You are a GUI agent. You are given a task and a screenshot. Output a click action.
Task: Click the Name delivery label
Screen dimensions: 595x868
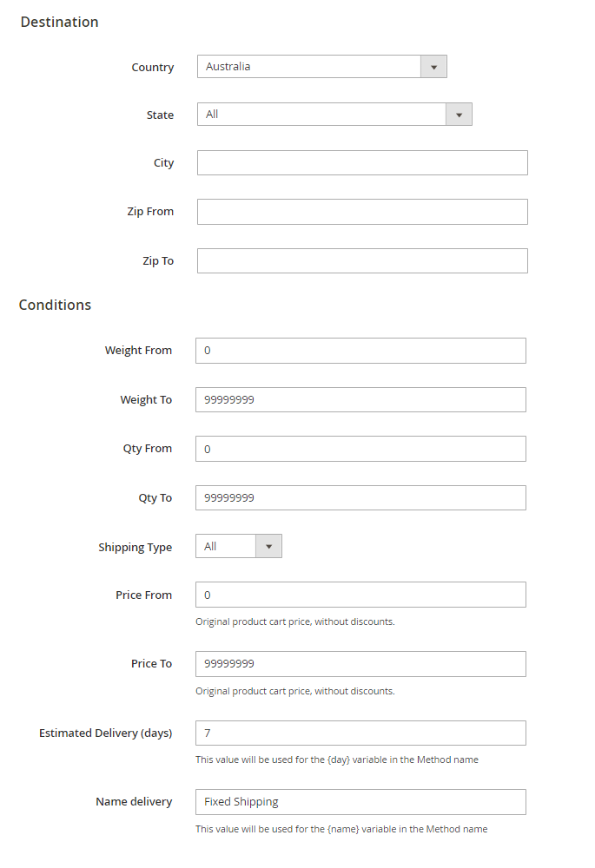pyautogui.click(x=134, y=802)
